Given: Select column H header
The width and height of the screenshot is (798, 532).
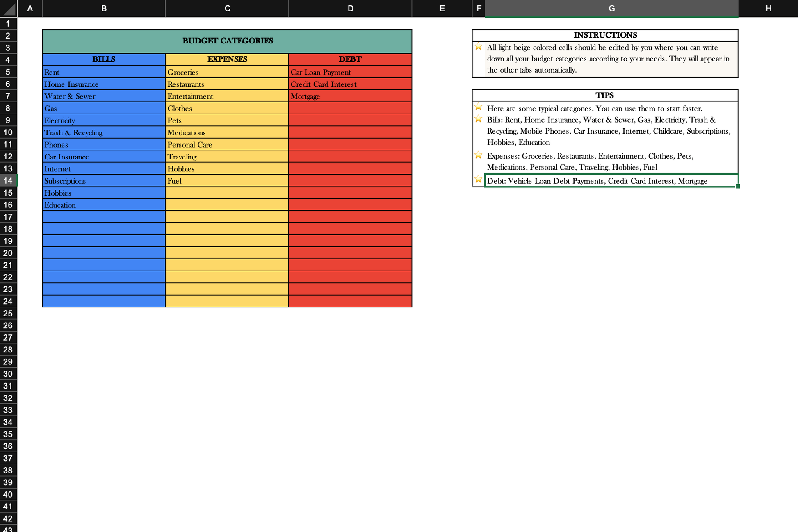Looking at the screenshot, I should [768, 8].
